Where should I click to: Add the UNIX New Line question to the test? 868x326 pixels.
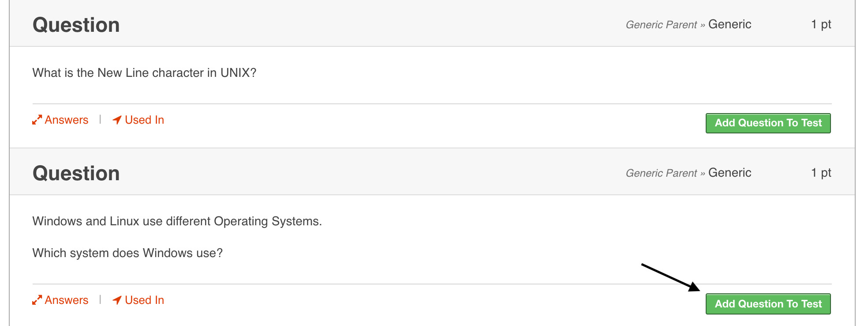point(768,123)
